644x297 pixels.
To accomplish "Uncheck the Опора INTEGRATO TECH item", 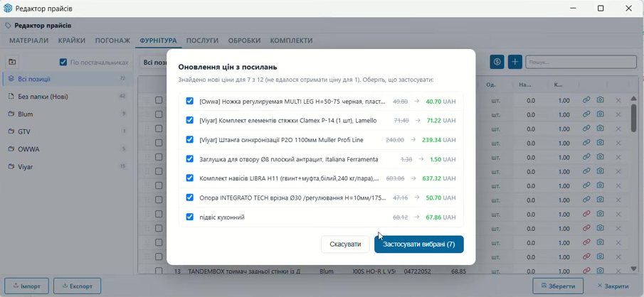I will point(189,198).
